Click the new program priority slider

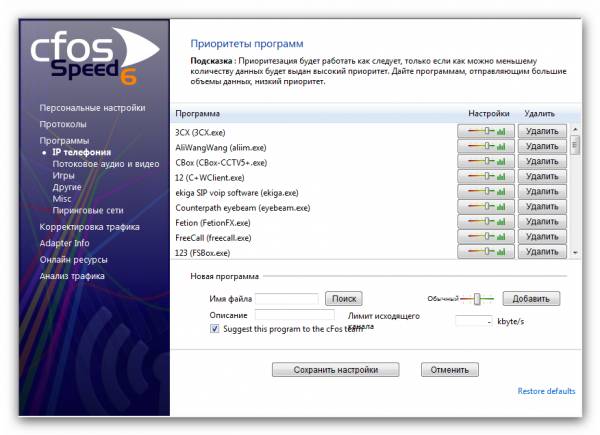(477, 298)
